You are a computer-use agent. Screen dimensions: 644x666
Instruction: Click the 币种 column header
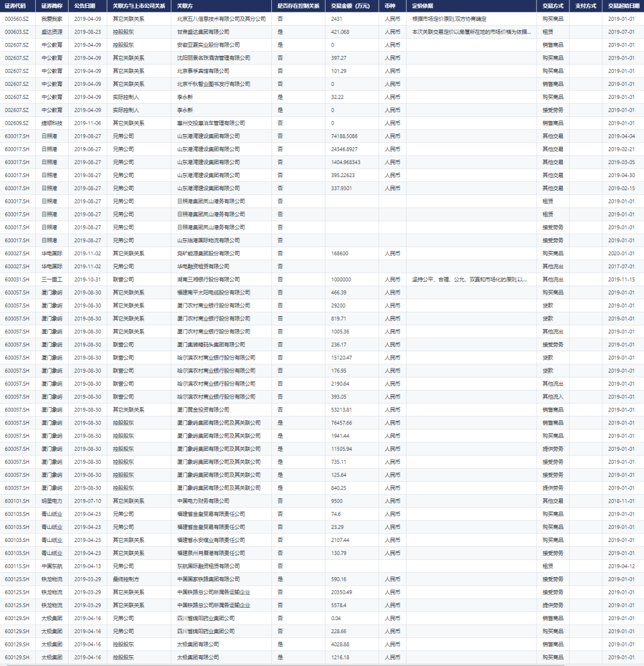pyautogui.click(x=390, y=6)
